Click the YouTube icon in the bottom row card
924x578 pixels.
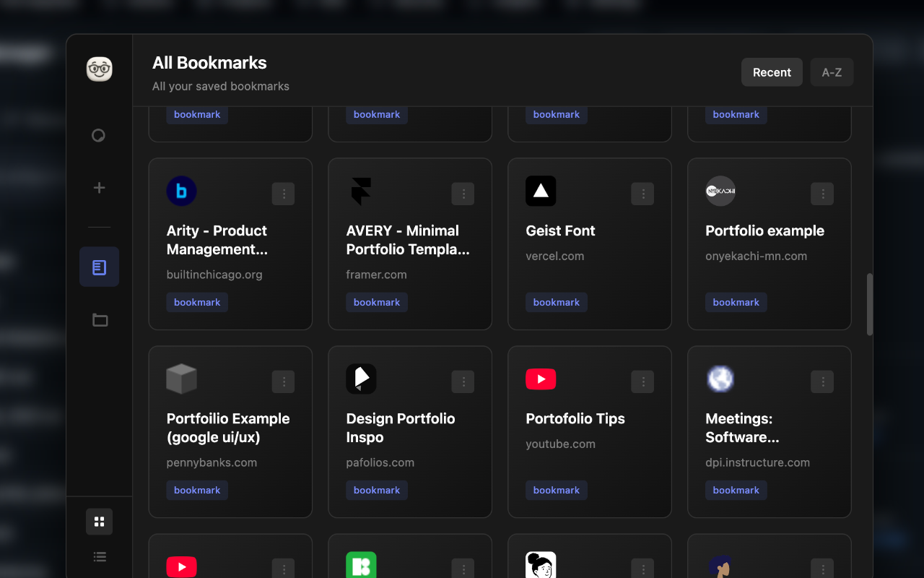click(x=182, y=566)
